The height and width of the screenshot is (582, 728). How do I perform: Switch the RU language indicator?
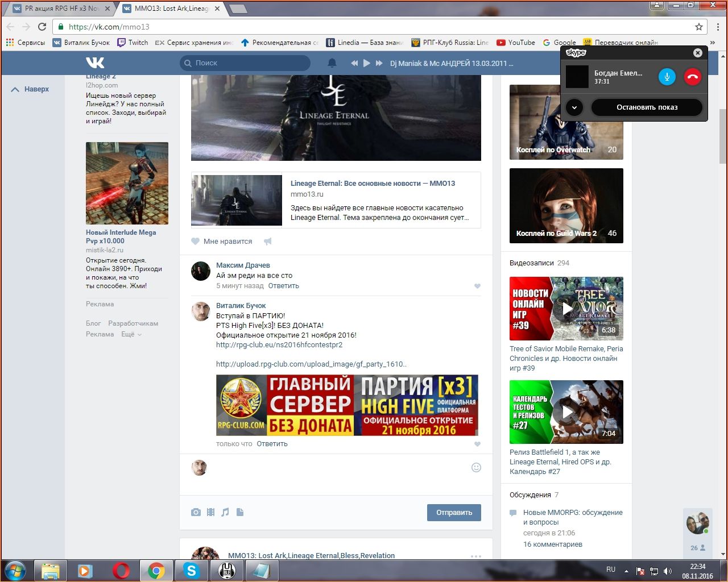click(x=611, y=569)
